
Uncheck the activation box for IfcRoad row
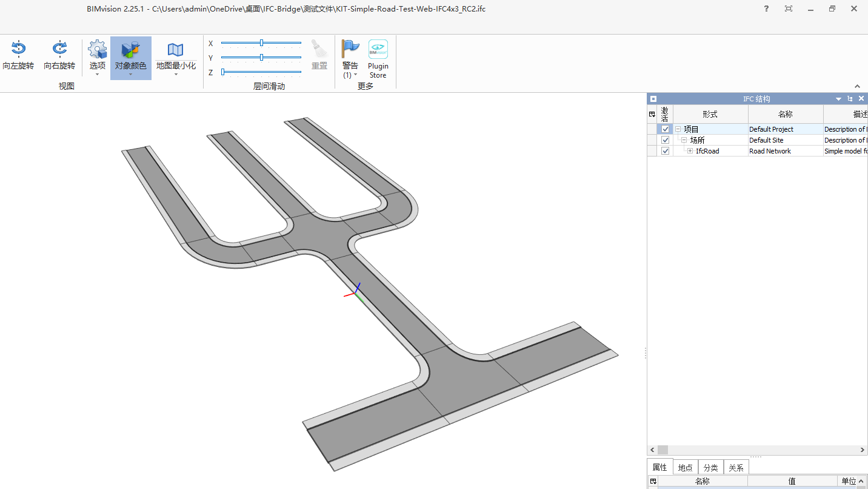665,151
